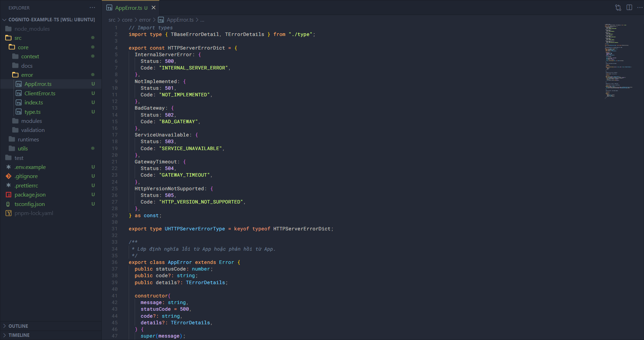The height and width of the screenshot is (340, 644).
Task: Open Explorer views and more actions menu
Action: tap(92, 8)
